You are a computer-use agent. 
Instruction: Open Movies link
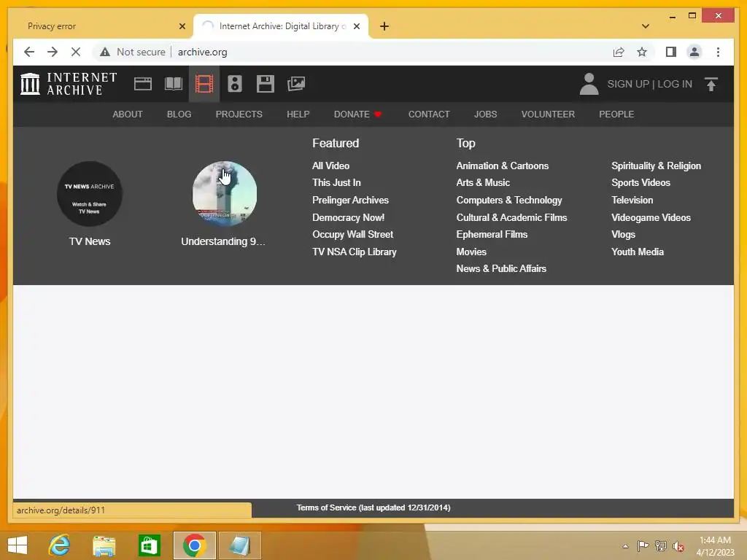(471, 252)
